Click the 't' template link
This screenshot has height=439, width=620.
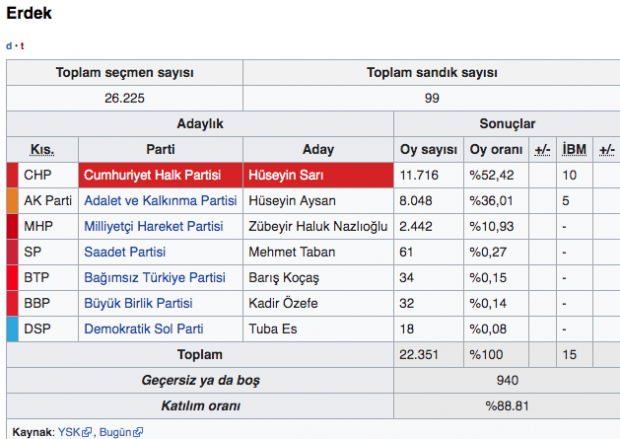(22, 46)
